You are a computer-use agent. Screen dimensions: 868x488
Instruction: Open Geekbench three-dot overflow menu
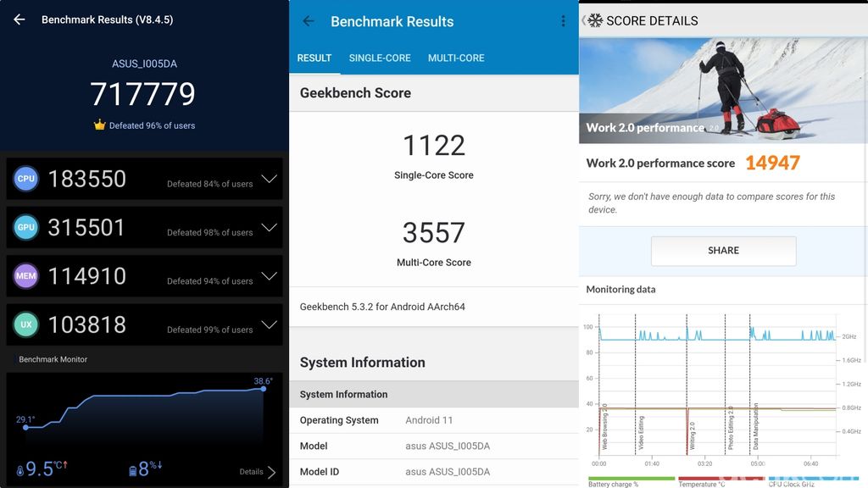coord(563,21)
